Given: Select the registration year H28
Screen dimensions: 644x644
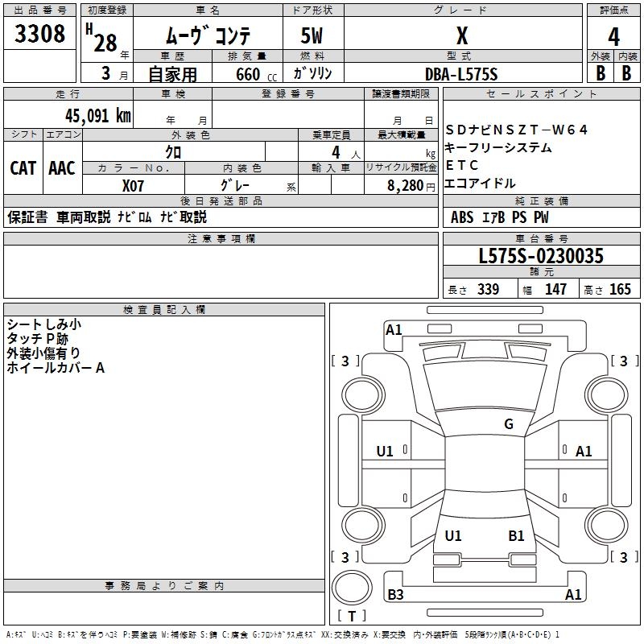Looking at the screenshot, I should [x=102, y=38].
